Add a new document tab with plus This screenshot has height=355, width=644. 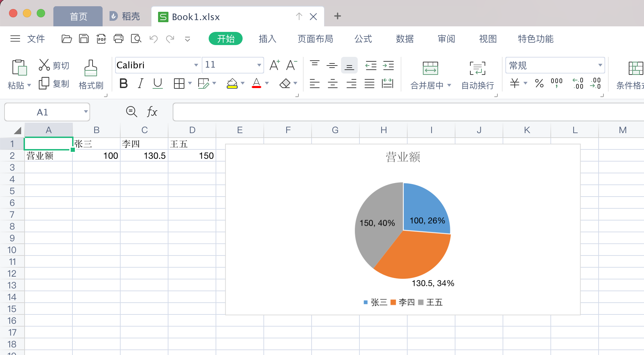[x=337, y=16]
